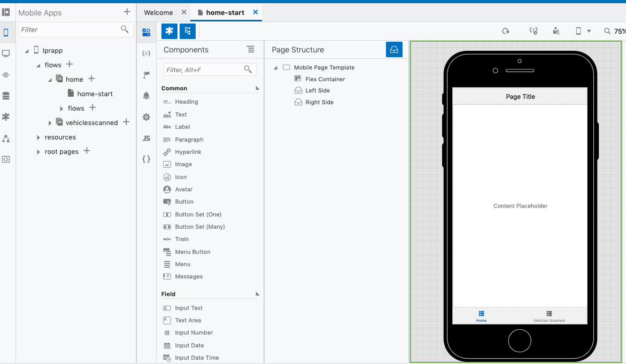Click the reload page icon
Viewport: 626px width, 364px height.
505,31
